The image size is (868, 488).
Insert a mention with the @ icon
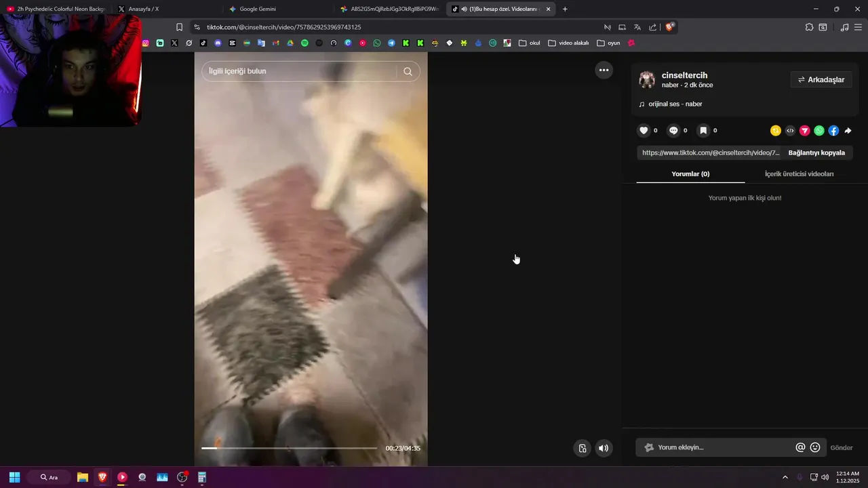point(800,447)
